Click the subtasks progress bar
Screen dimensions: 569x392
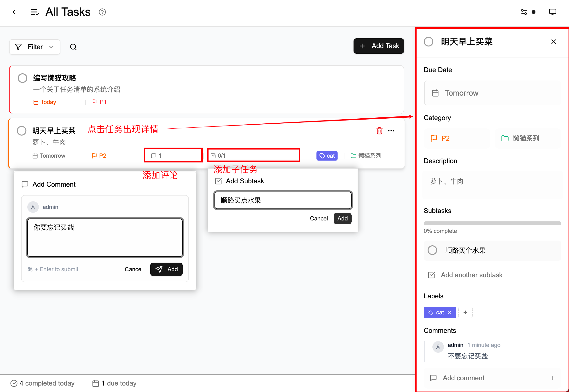(x=492, y=223)
